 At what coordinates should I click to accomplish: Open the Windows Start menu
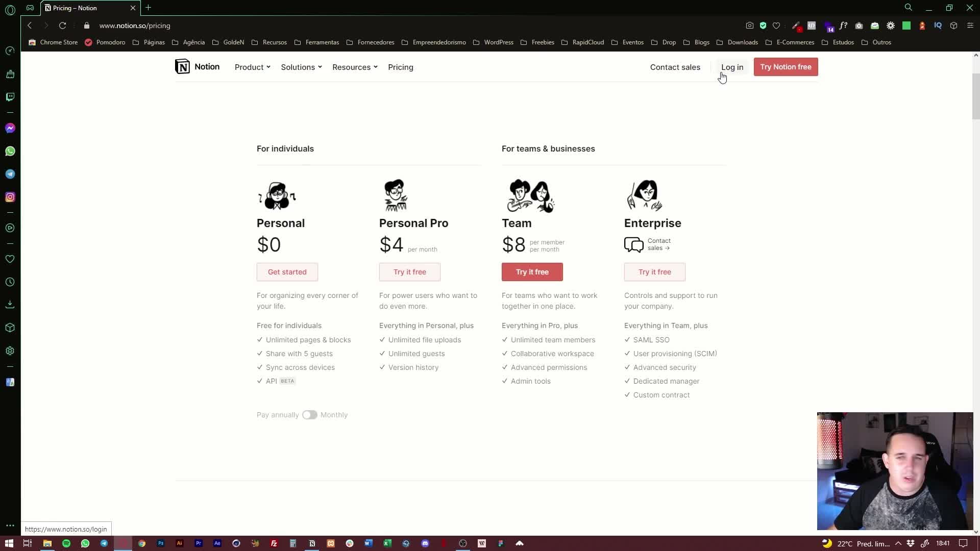(x=9, y=543)
